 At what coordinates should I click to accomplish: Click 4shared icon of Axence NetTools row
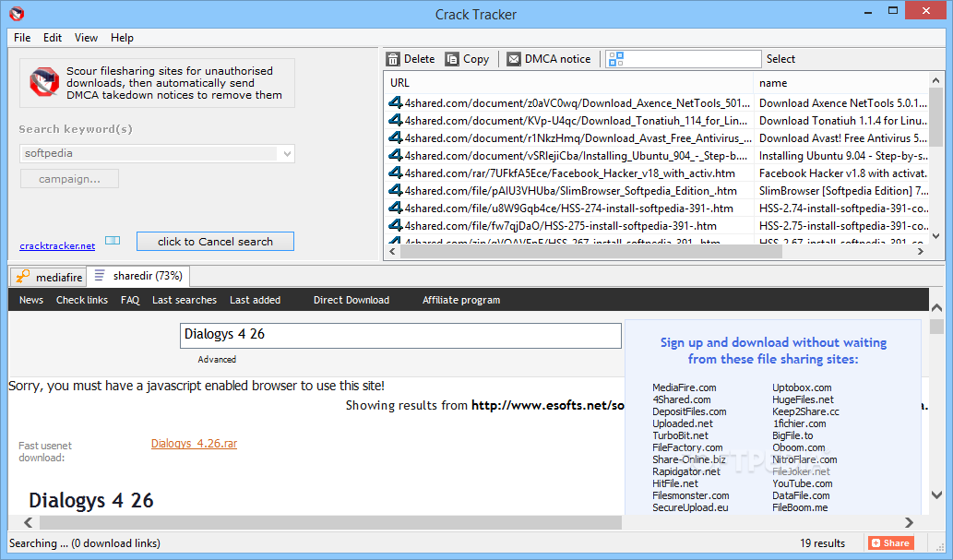(x=396, y=102)
